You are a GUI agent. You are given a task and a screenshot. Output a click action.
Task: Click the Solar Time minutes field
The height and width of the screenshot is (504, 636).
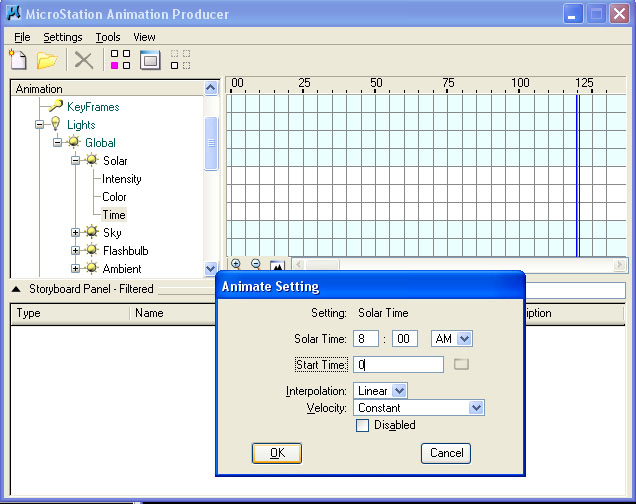405,339
